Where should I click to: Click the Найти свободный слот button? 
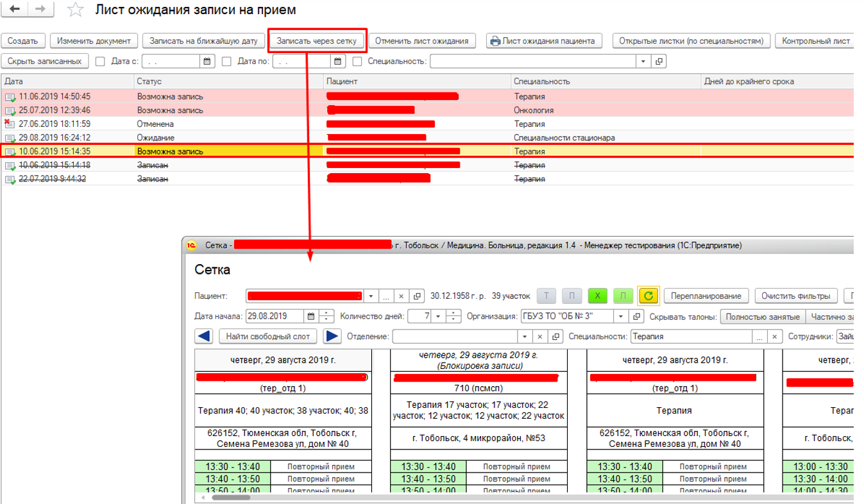point(268,336)
